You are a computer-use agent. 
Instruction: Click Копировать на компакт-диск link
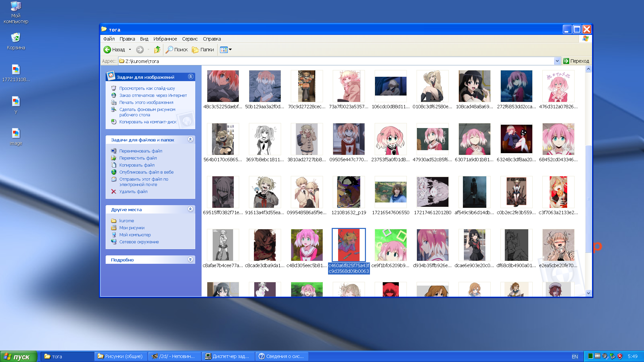[x=148, y=122]
